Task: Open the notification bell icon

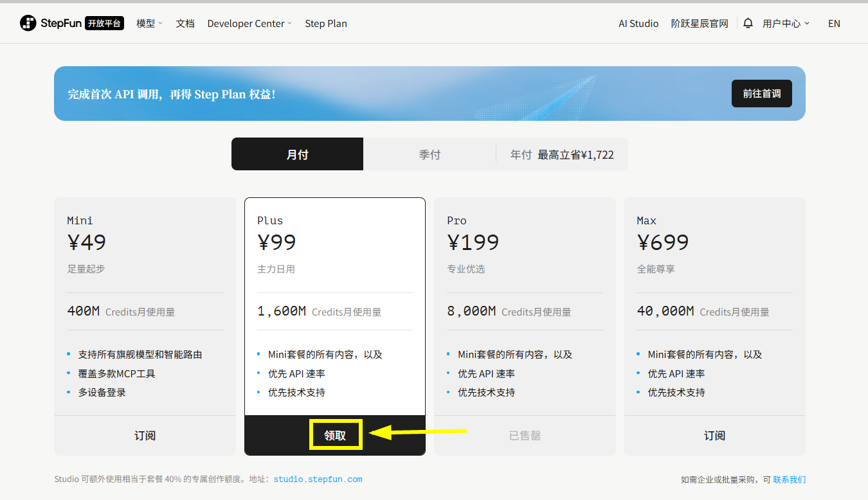Action: pyautogui.click(x=748, y=23)
